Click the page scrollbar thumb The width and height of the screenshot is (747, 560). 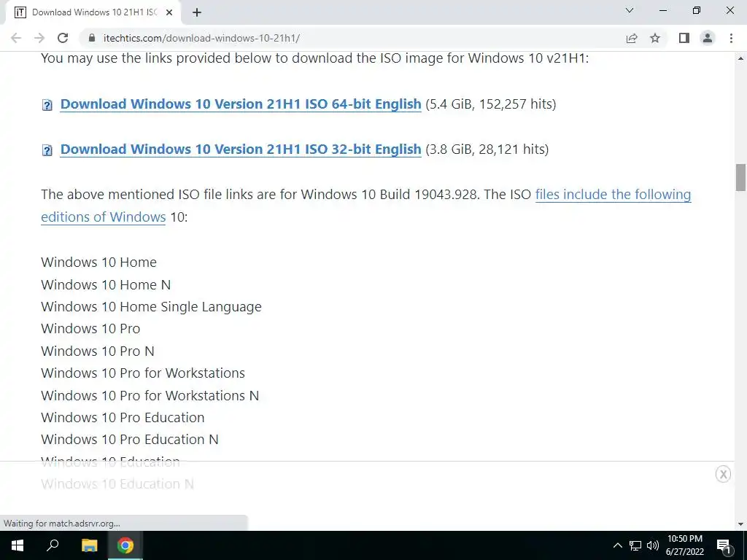point(740,177)
